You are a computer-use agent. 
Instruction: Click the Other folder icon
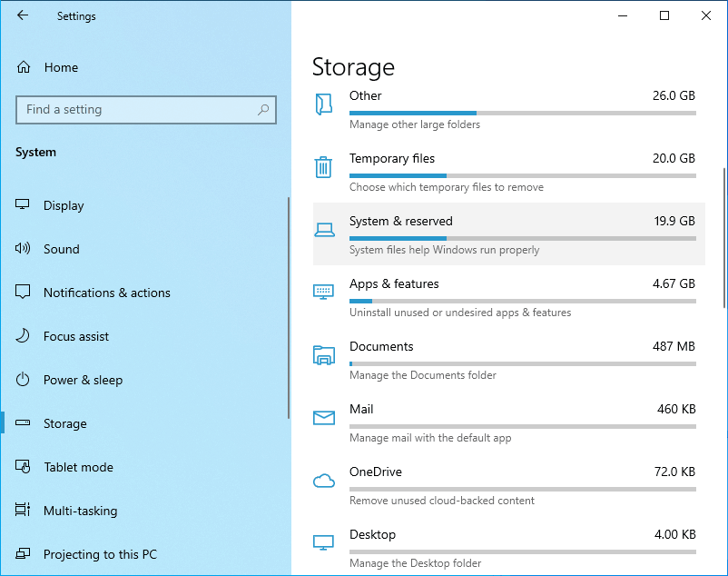point(324,104)
